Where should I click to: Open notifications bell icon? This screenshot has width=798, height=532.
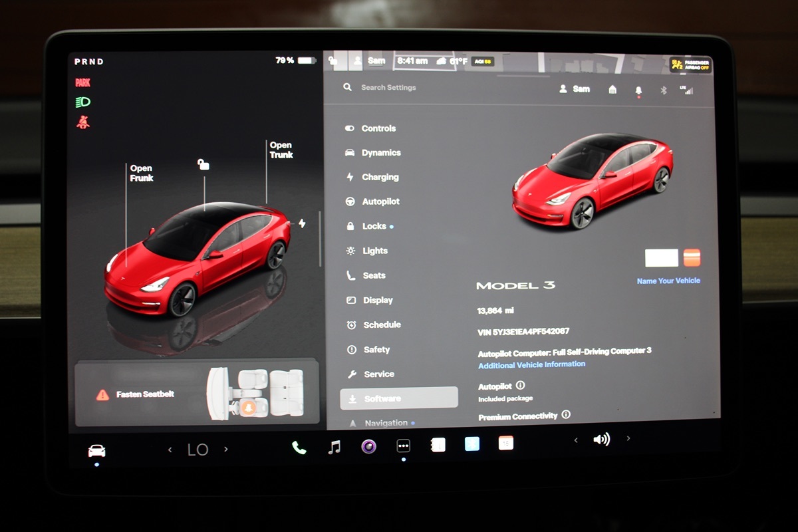638,90
